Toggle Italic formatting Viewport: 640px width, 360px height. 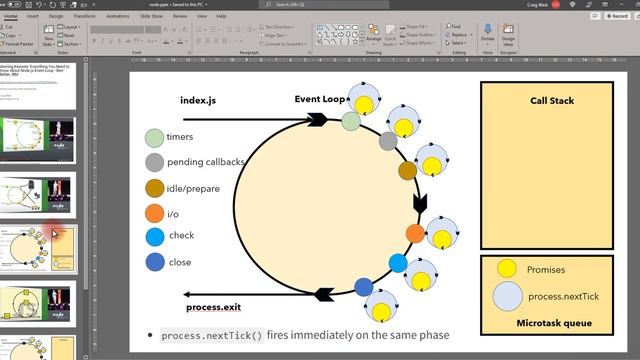click(x=102, y=41)
